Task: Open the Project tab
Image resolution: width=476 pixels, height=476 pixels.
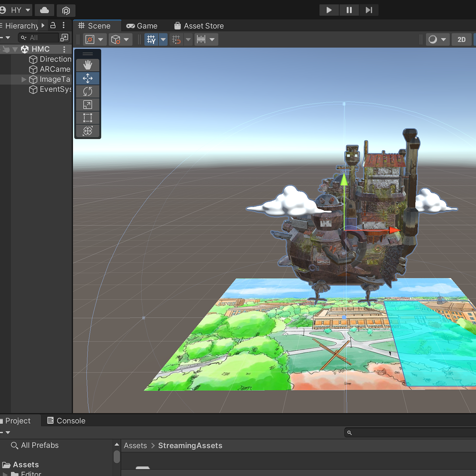Action: [17, 421]
